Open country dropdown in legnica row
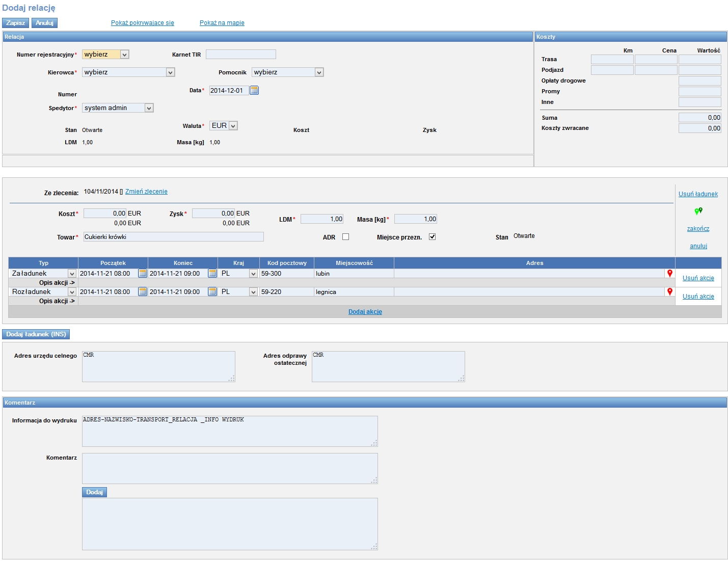The height and width of the screenshot is (561, 728). click(x=238, y=292)
